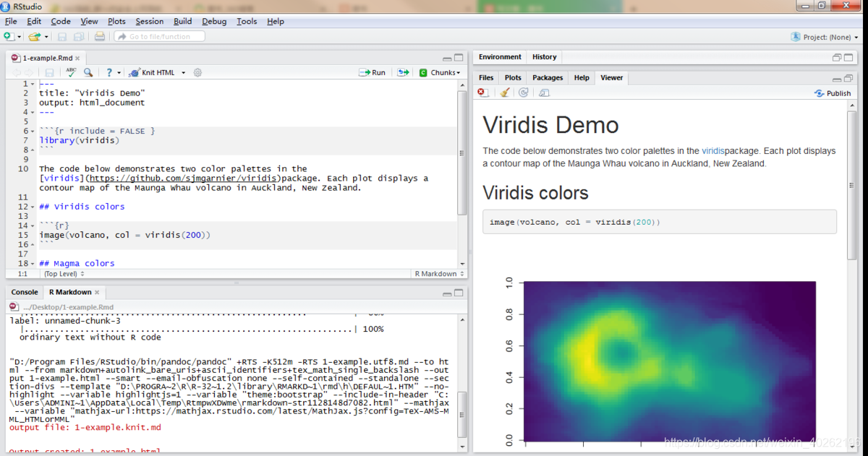Switch to the Packages tab
Viewport: 868px width, 456px height.
[x=548, y=77]
